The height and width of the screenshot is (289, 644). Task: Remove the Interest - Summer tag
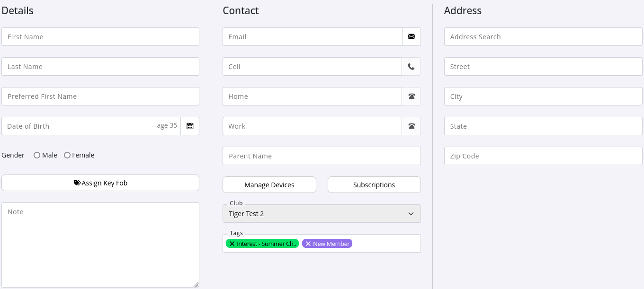tap(232, 244)
